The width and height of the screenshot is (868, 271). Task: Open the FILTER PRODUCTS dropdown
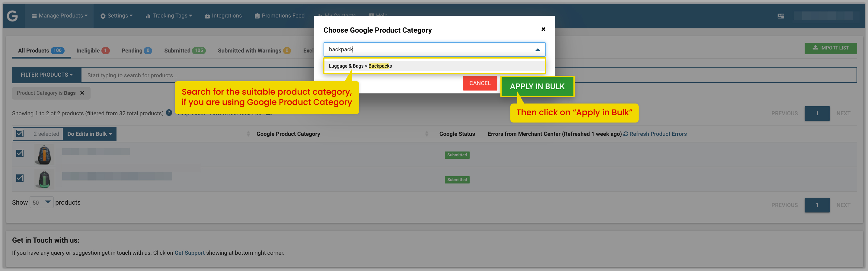46,75
